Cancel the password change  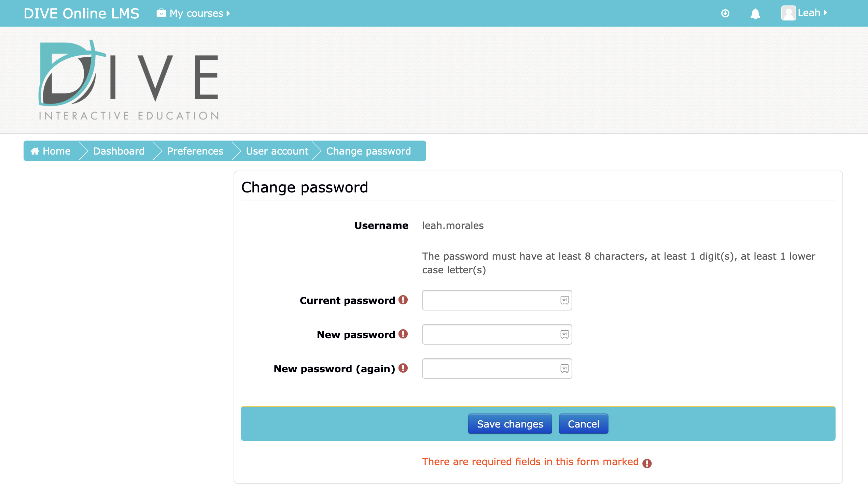tap(583, 423)
